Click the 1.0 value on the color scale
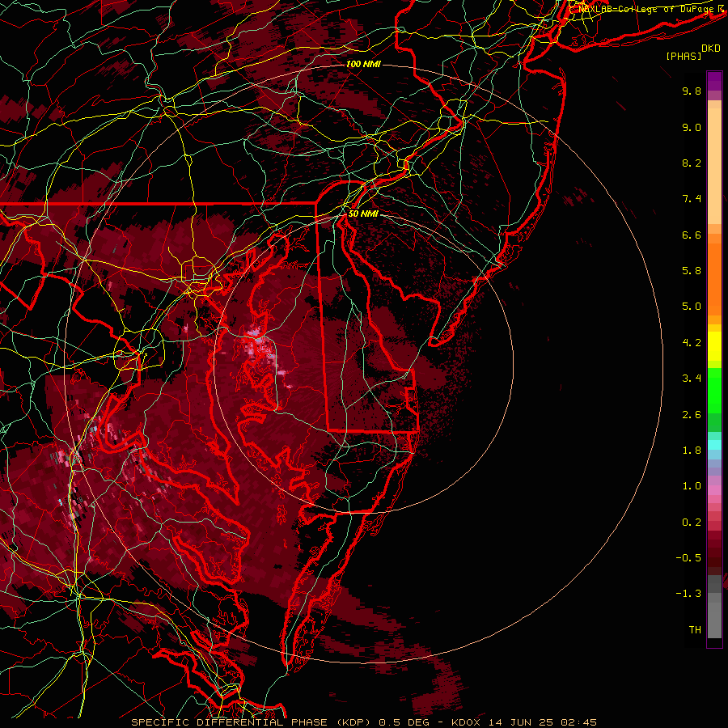The image size is (728, 728). (x=692, y=486)
